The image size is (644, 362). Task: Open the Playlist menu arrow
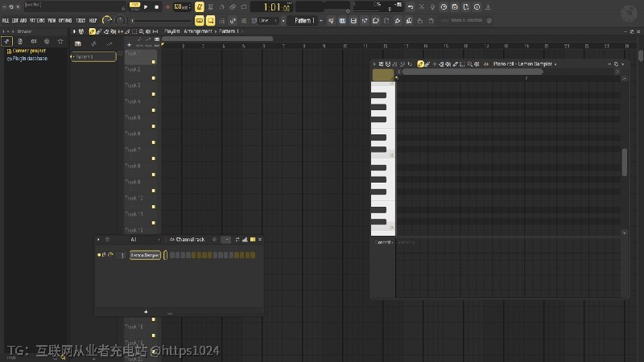(x=74, y=31)
